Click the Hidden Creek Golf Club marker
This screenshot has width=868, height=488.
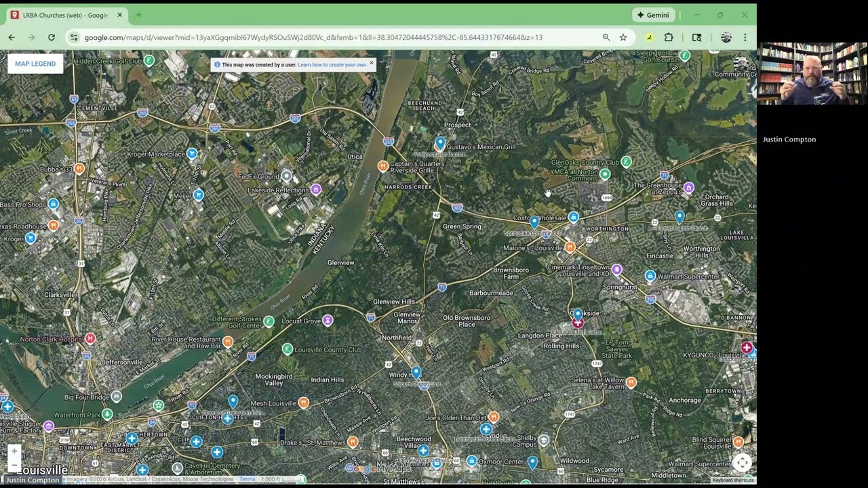coord(149,60)
